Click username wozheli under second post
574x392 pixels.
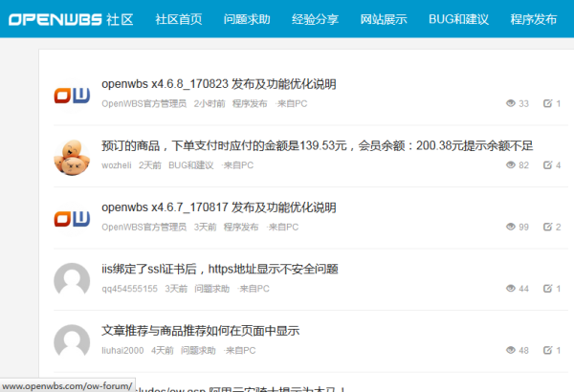click(116, 165)
